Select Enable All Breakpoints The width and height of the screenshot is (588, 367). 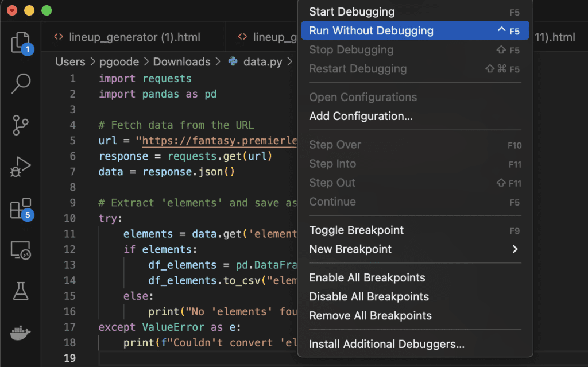415,277
